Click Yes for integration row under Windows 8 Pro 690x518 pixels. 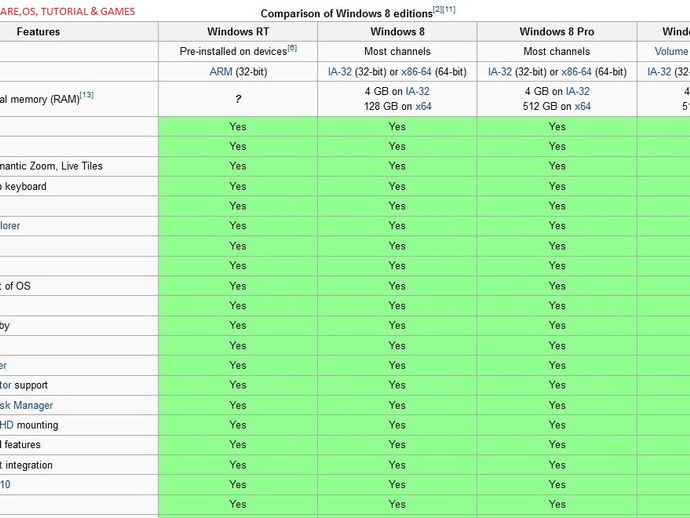click(557, 465)
